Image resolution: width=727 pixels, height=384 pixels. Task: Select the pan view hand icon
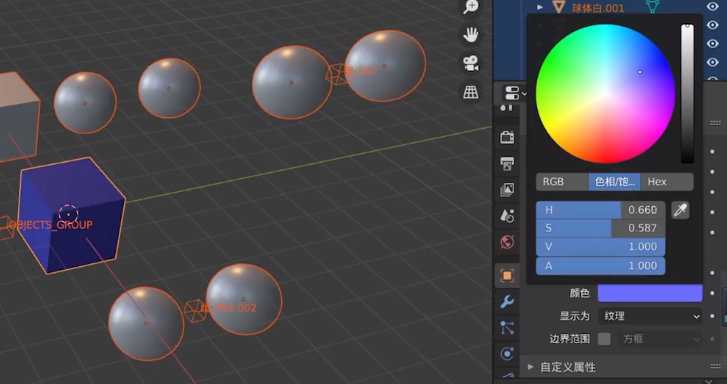471,35
